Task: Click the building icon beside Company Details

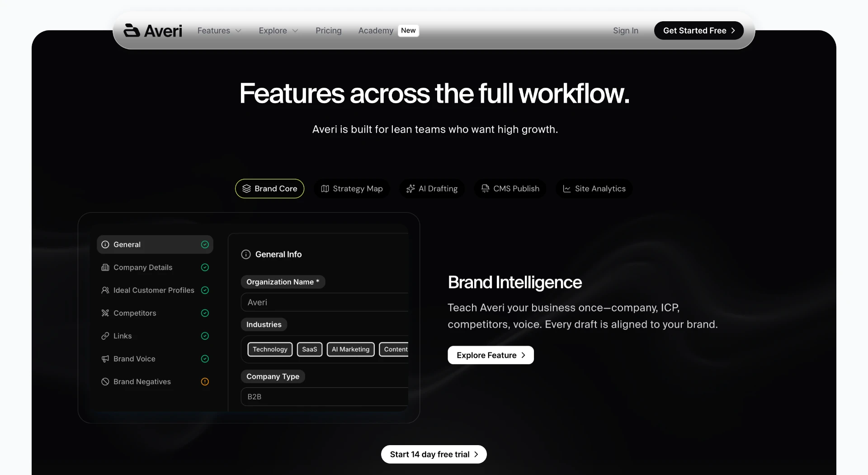Action: click(x=105, y=267)
